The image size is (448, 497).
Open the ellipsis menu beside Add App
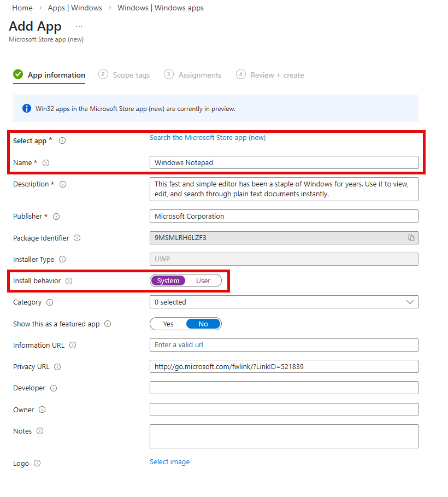click(79, 26)
